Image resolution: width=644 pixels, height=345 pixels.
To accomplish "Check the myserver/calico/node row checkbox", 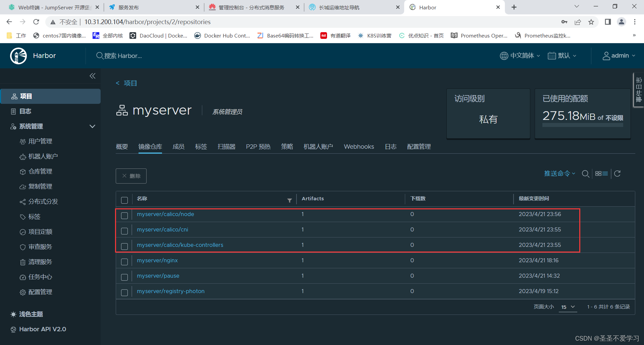I will pyautogui.click(x=124, y=216).
